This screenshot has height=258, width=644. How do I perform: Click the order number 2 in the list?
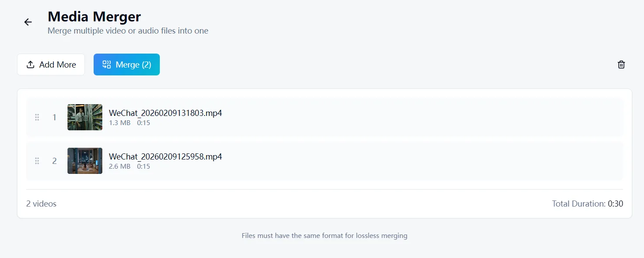pyautogui.click(x=54, y=161)
